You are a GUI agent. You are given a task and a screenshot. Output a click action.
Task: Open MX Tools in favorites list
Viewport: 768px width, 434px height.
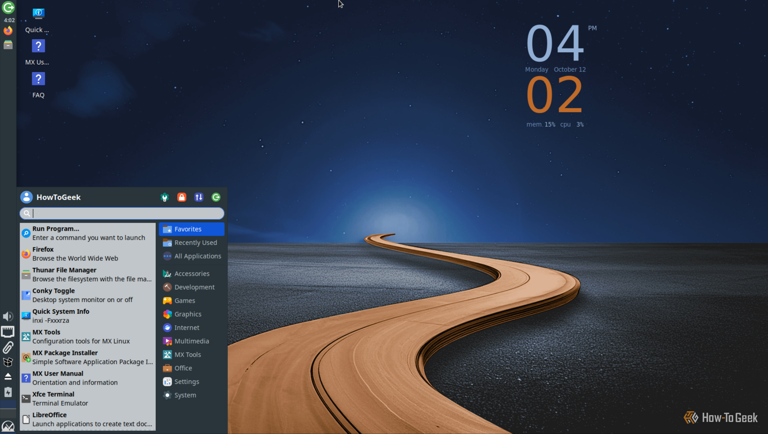tap(88, 337)
